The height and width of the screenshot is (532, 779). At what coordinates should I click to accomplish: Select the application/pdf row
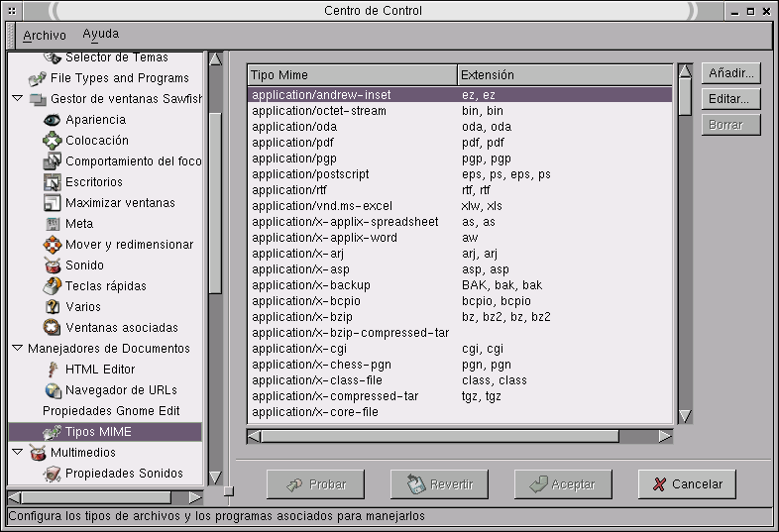(x=460, y=143)
